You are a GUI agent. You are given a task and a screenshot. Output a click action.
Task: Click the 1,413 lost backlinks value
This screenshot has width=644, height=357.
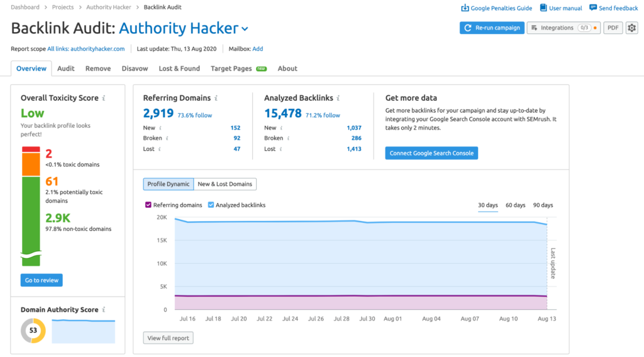tap(354, 149)
